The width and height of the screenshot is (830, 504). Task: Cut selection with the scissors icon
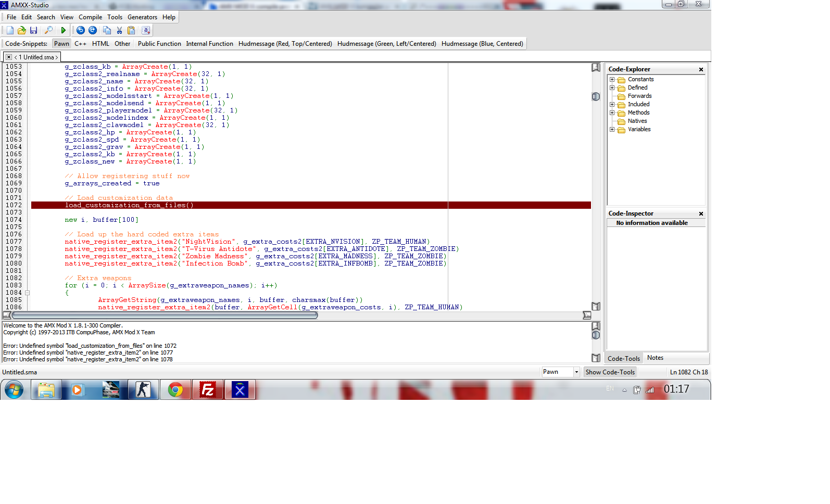pyautogui.click(x=119, y=30)
